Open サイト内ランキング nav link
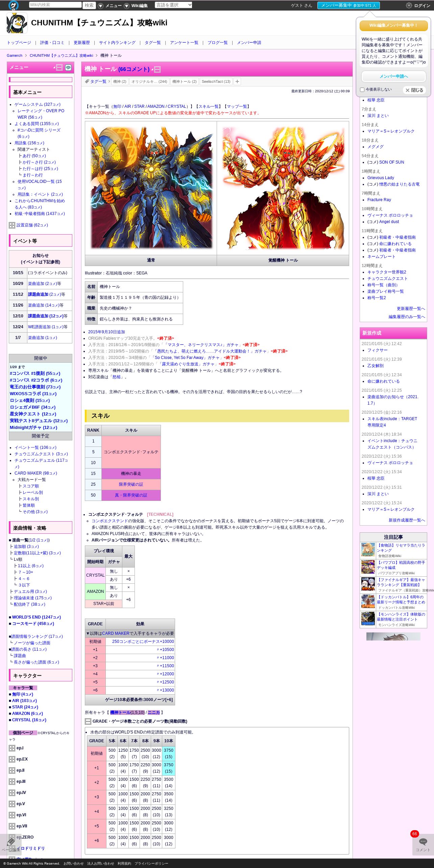 pyautogui.click(x=117, y=43)
